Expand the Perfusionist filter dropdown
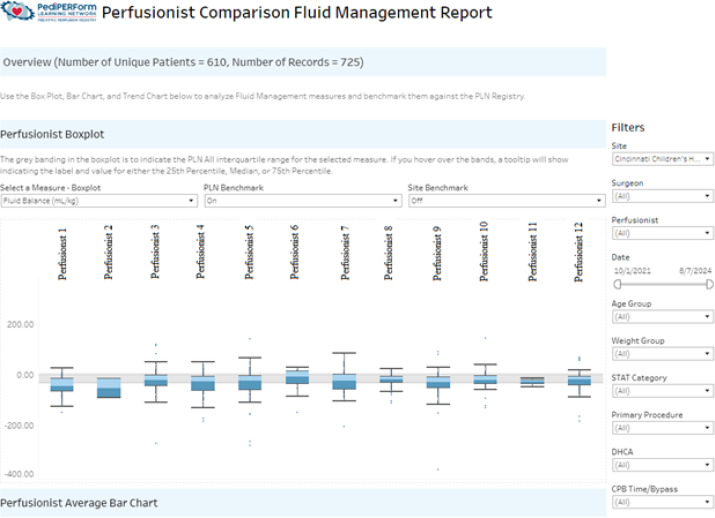Screen dimensions: 715x518 (663, 233)
